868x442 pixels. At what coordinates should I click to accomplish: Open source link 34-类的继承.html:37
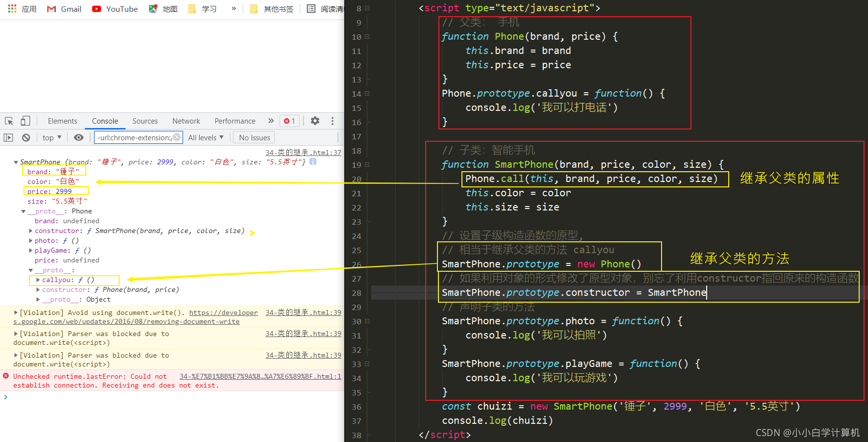pyautogui.click(x=304, y=153)
